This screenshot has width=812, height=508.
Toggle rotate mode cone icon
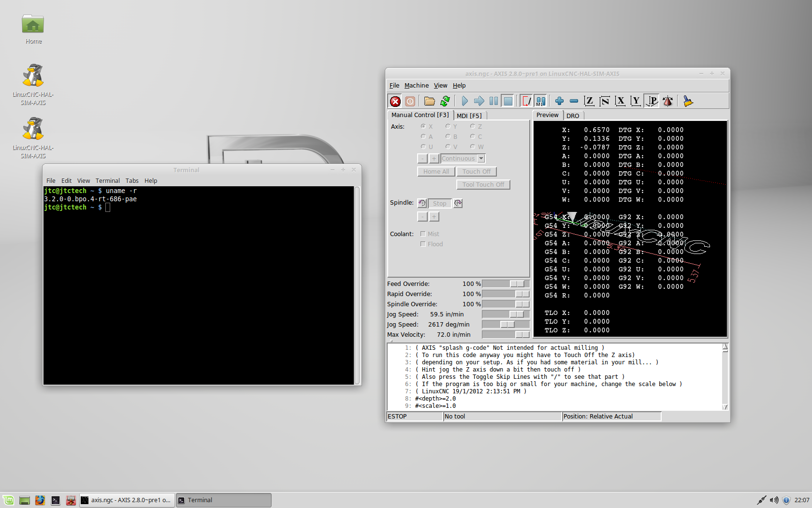[x=668, y=101]
